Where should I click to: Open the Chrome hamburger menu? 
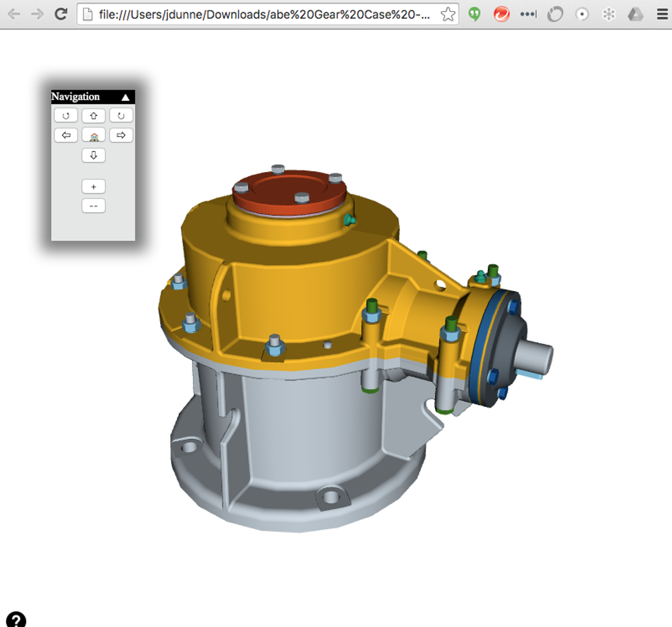662,15
